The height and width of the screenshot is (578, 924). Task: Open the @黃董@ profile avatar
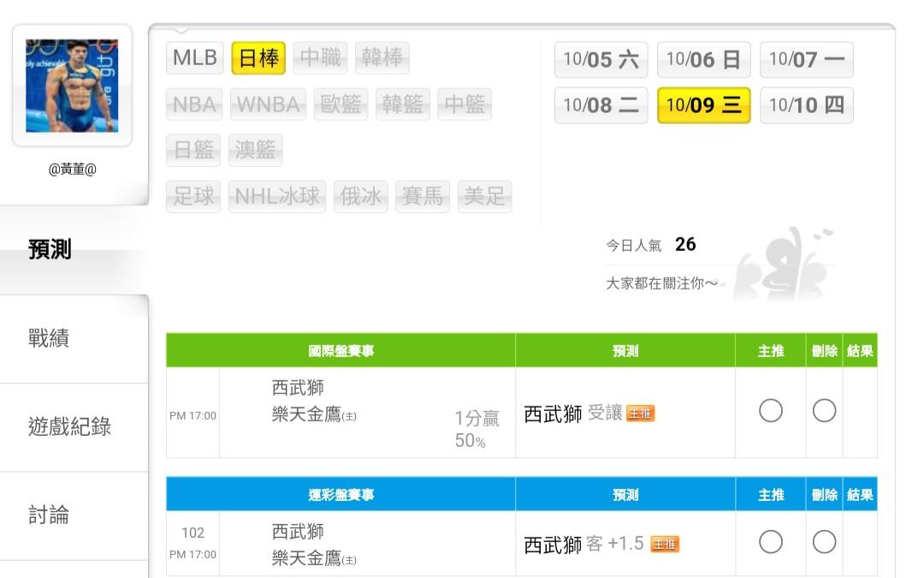[72, 86]
